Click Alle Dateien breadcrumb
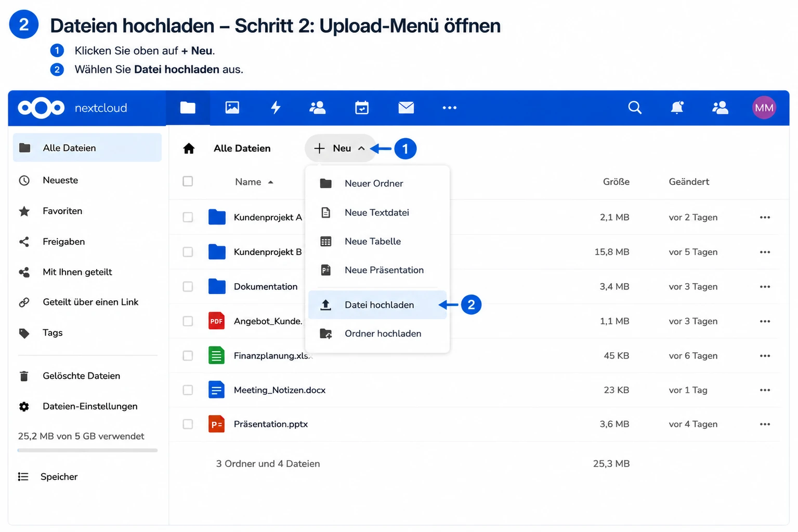The image size is (798, 532). (x=242, y=149)
